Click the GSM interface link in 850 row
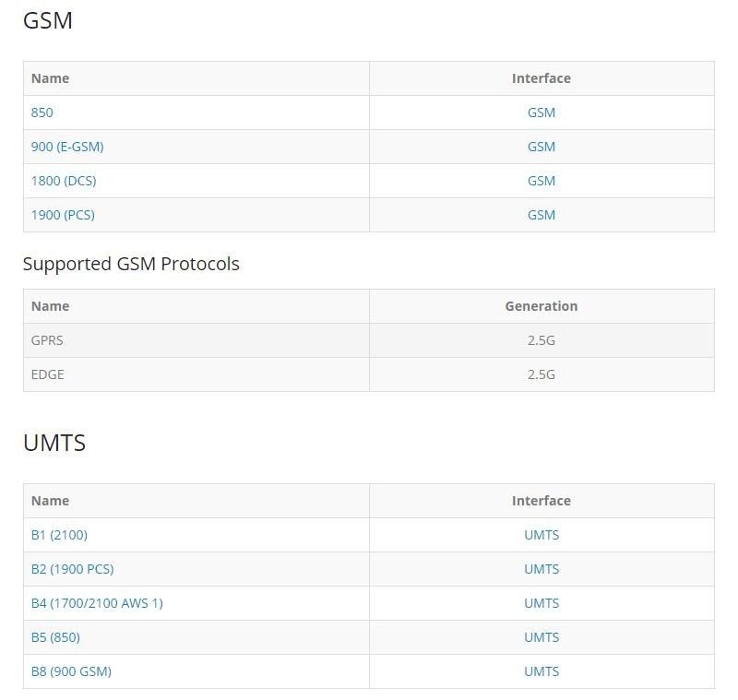Viewport: 738px width, 700px height. click(x=542, y=113)
